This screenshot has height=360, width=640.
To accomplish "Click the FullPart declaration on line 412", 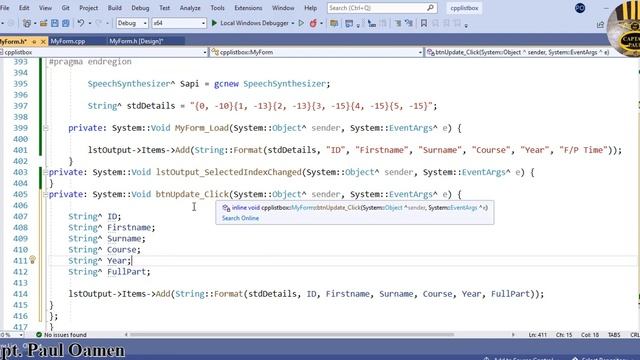I will (127, 271).
